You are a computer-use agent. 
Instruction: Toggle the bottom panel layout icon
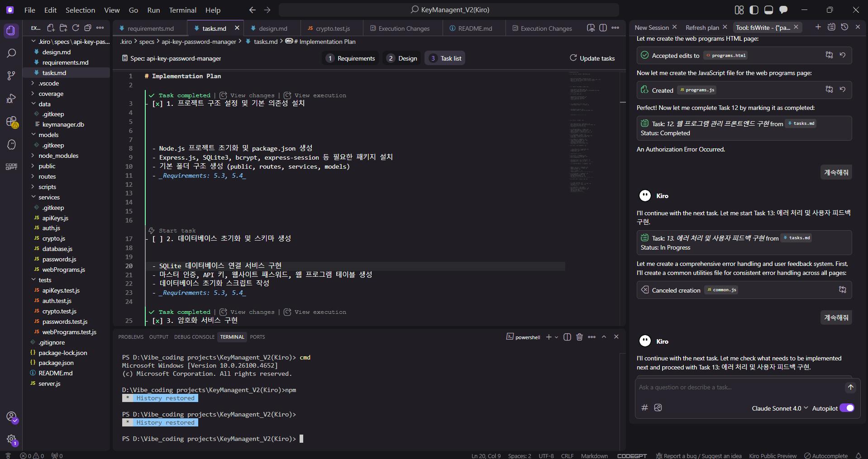coord(768,10)
